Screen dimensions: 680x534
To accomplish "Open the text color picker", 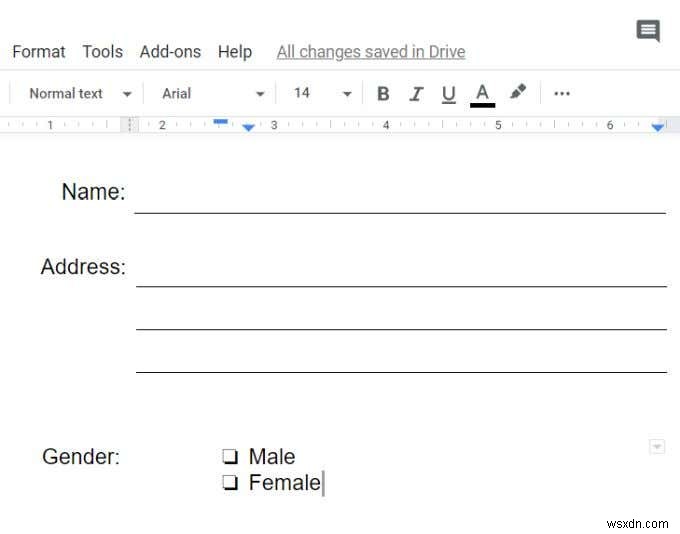I will (x=482, y=95).
